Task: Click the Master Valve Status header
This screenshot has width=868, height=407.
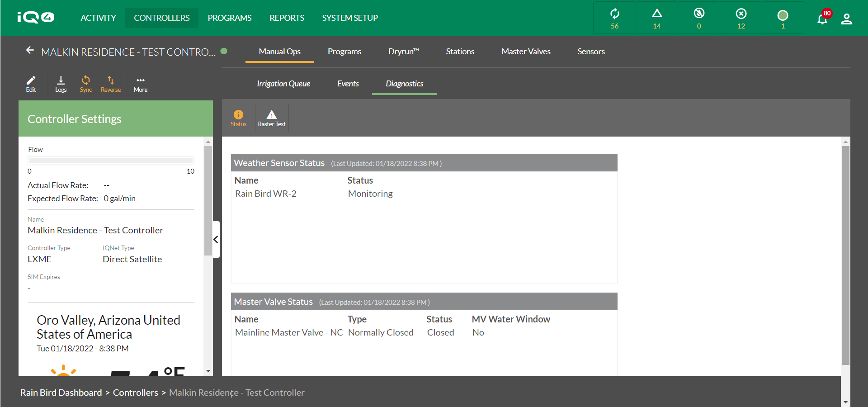Action: (424, 302)
